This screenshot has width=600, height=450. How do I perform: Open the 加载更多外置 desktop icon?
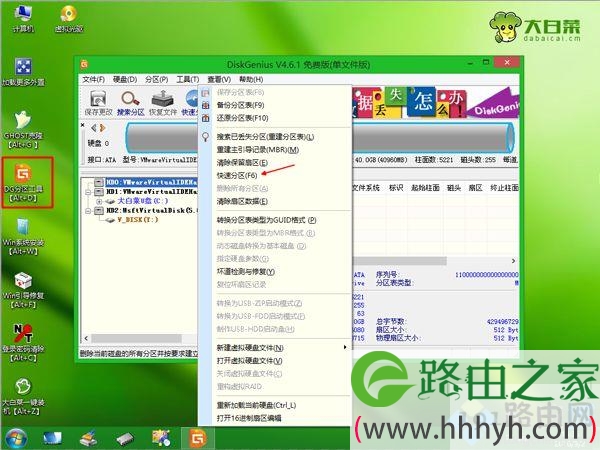[x=23, y=72]
